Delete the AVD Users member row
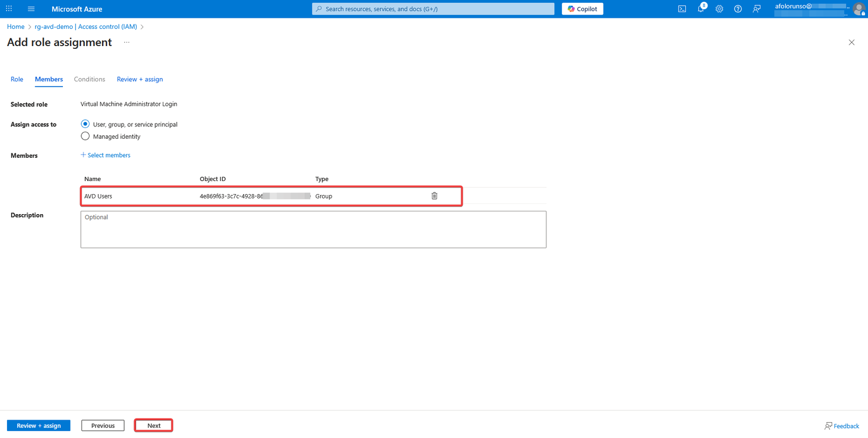Image resolution: width=868 pixels, height=438 pixels. (x=434, y=196)
